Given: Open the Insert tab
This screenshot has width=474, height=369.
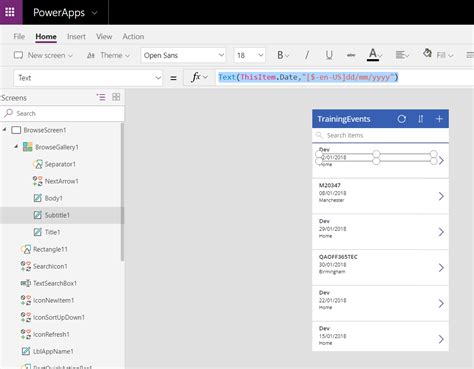Looking at the screenshot, I should (x=76, y=36).
